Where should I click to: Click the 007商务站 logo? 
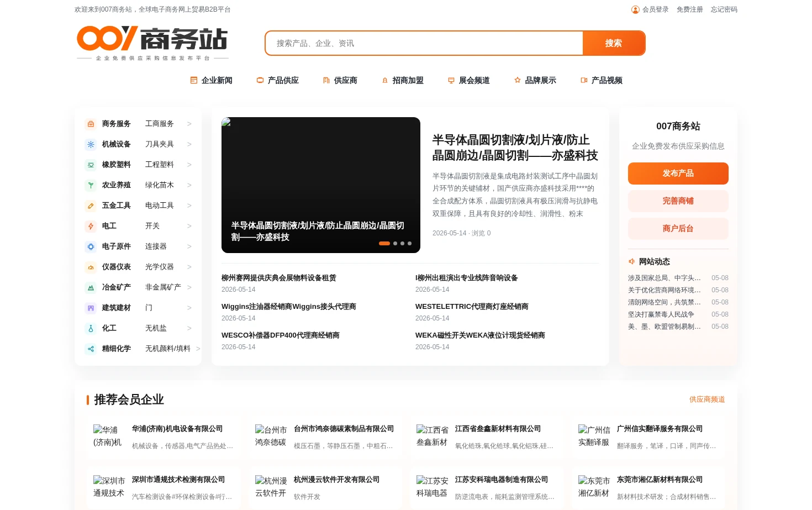coord(152,43)
